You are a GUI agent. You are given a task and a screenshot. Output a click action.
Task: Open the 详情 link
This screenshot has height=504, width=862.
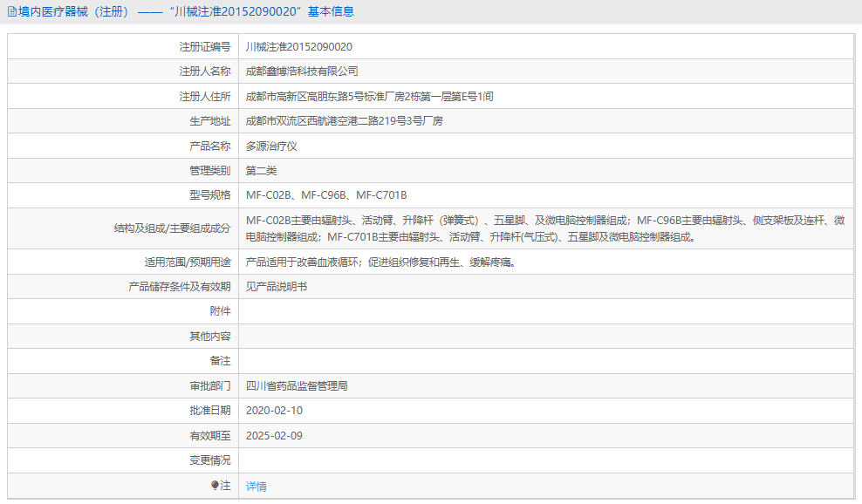[x=257, y=487]
